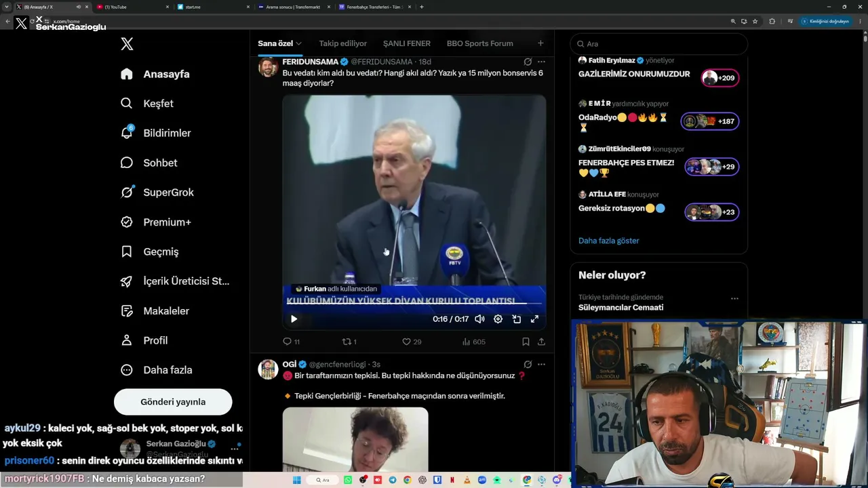Viewport: 868px width, 488px height.
Task: Enter video fullscreen mode
Action: tap(534, 319)
